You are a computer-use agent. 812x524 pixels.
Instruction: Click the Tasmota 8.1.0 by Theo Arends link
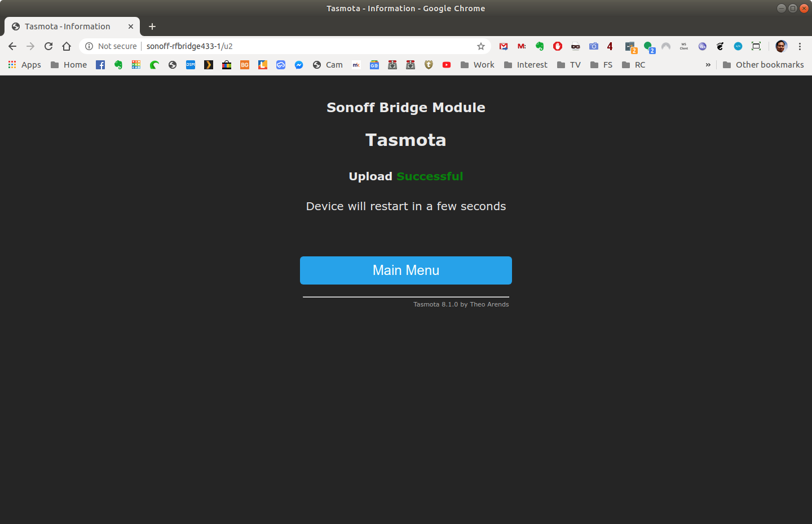pos(461,304)
